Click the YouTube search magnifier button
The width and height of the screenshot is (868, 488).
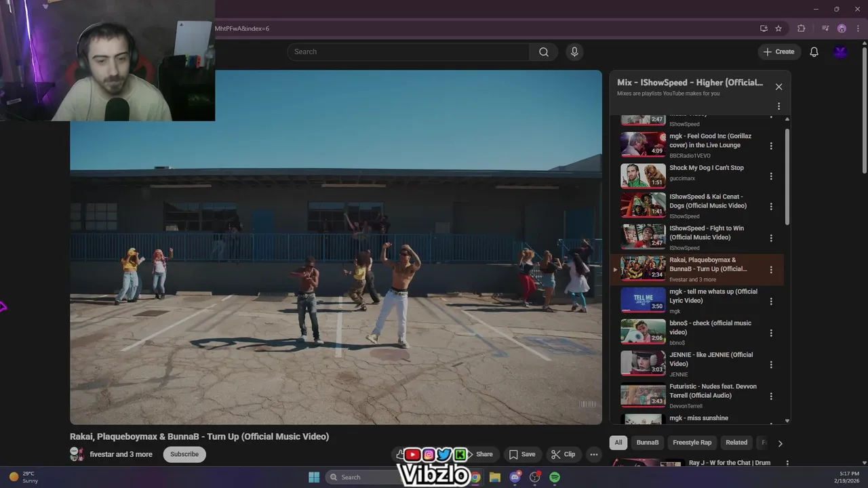click(x=544, y=52)
